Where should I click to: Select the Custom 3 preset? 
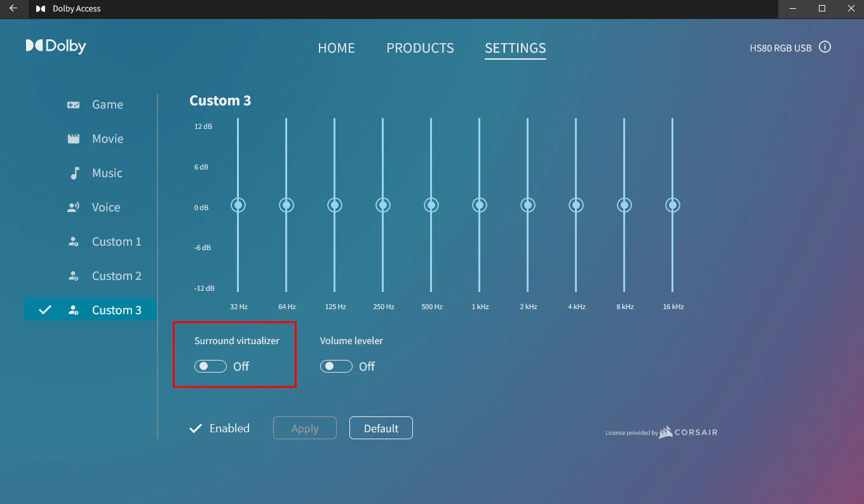pos(90,310)
